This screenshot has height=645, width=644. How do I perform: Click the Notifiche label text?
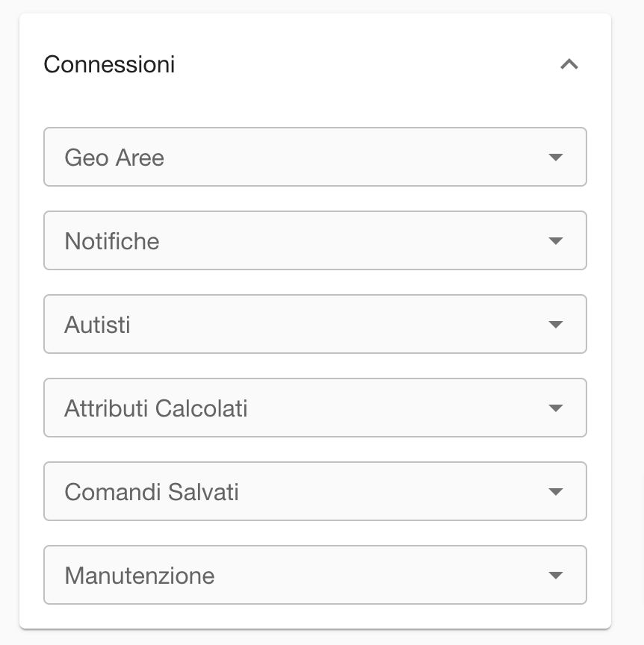(x=112, y=241)
